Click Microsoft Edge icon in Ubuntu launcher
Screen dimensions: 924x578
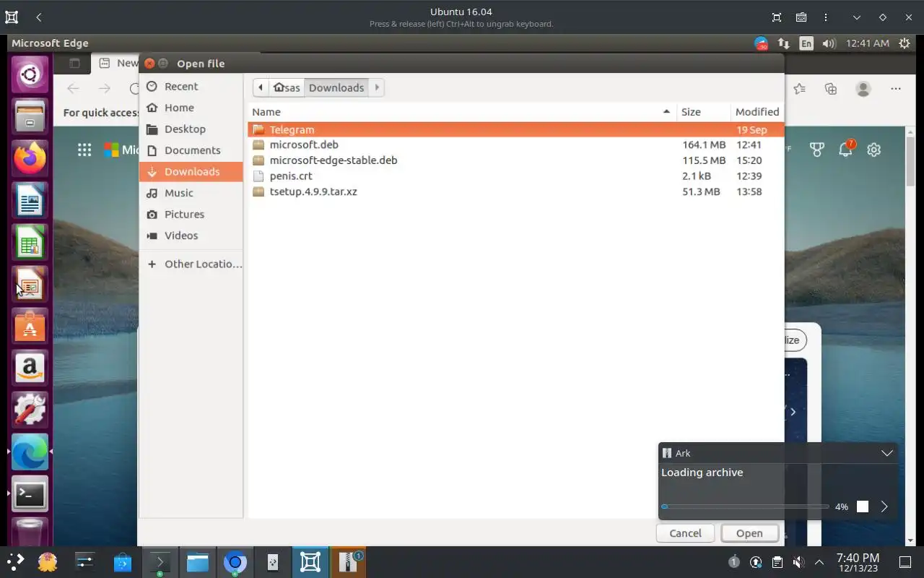pos(30,453)
